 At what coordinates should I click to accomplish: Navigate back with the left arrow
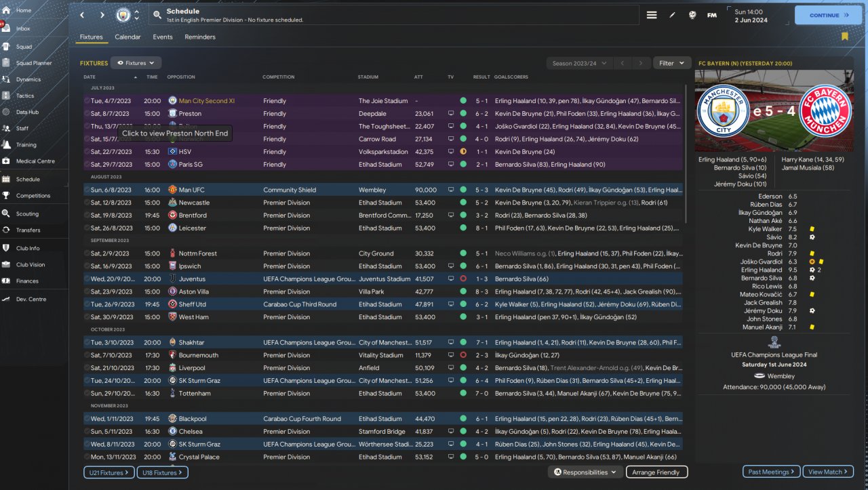tap(83, 15)
